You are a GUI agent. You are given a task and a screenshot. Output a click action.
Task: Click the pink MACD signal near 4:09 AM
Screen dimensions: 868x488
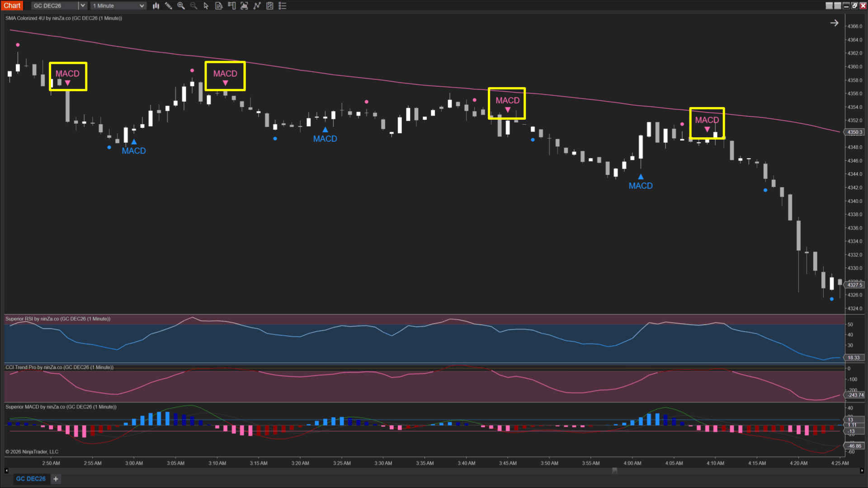pyautogui.click(x=707, y=123)
